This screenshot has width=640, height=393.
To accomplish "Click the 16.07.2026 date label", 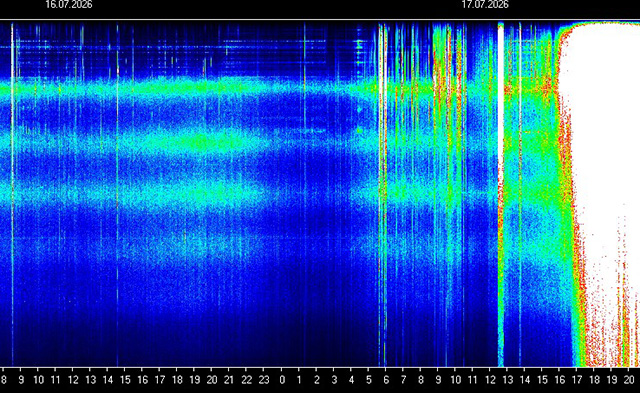I will click(69, 4).
